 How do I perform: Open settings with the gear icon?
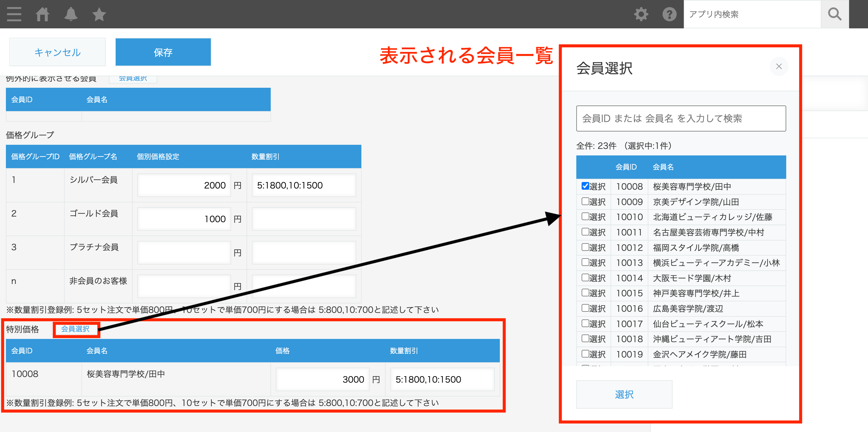pyautogui.click(x=641, y=14)
